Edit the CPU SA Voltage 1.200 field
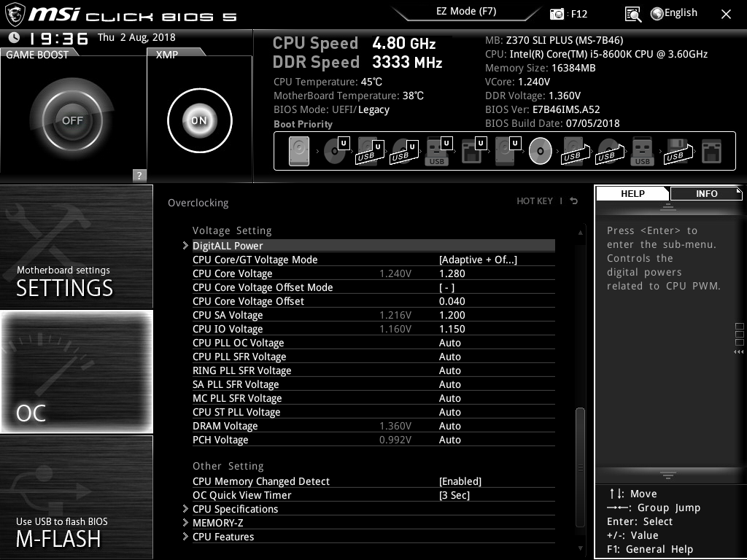The width and height of the screenshot is (747, 560). 452,315
